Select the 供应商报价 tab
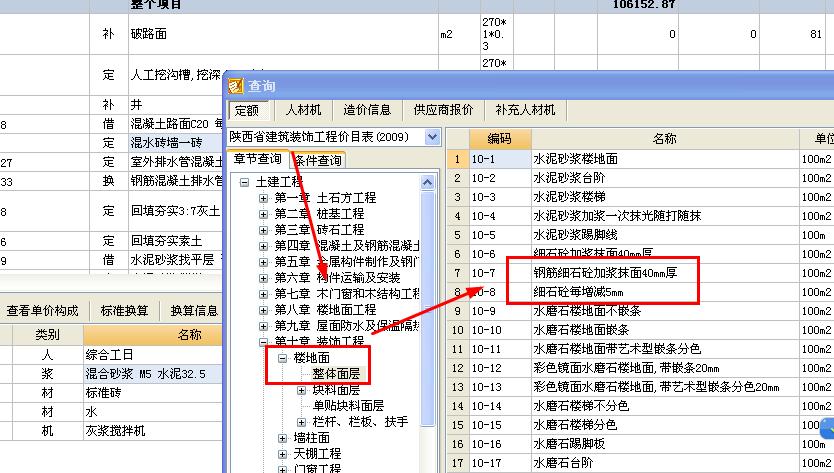Screen dimensions: 834x473 coord(443,110)
